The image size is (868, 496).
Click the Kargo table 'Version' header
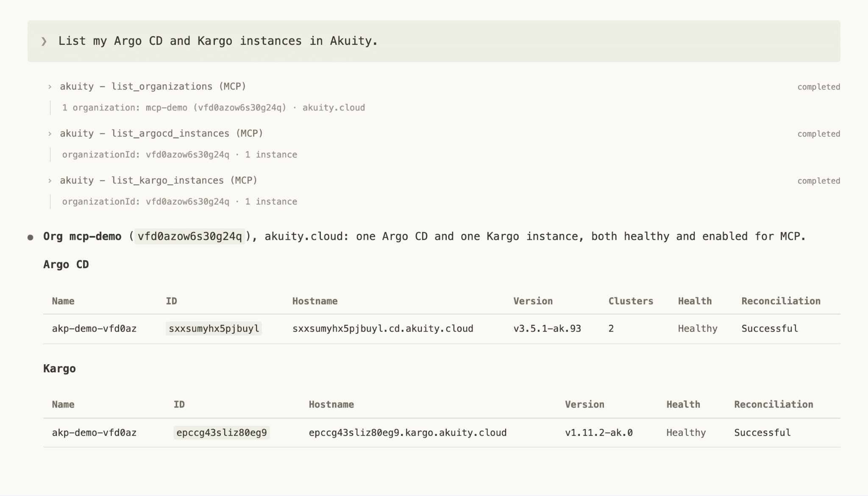584,405
